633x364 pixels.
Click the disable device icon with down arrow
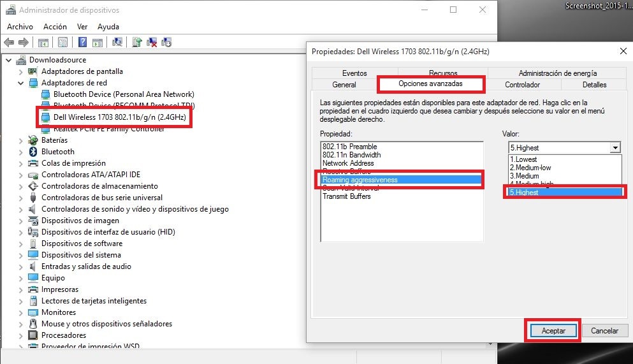click(166, 42)
